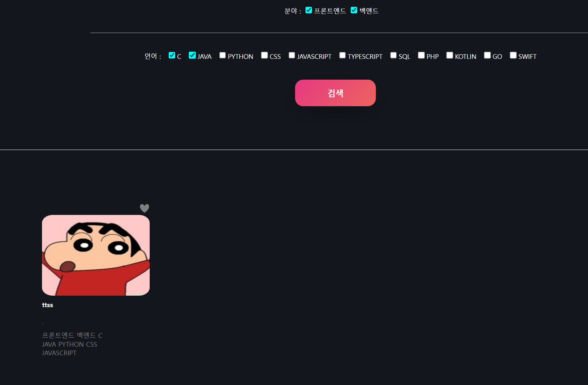This screenshot has width=588, height=385.
Task: Check the SWIFT language checkbox
Action: (x=513, y=55)
